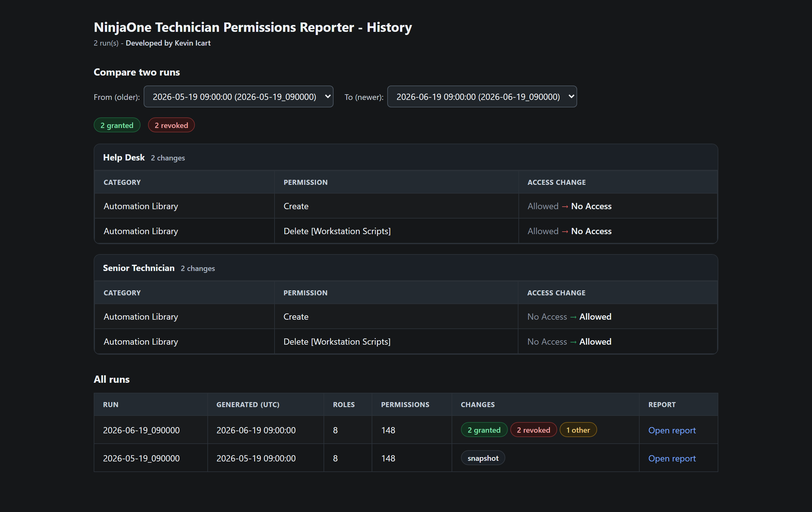Click the snapshot badge for the May run
This screenshot has height=512, width=812.
(x=483, y=458)
